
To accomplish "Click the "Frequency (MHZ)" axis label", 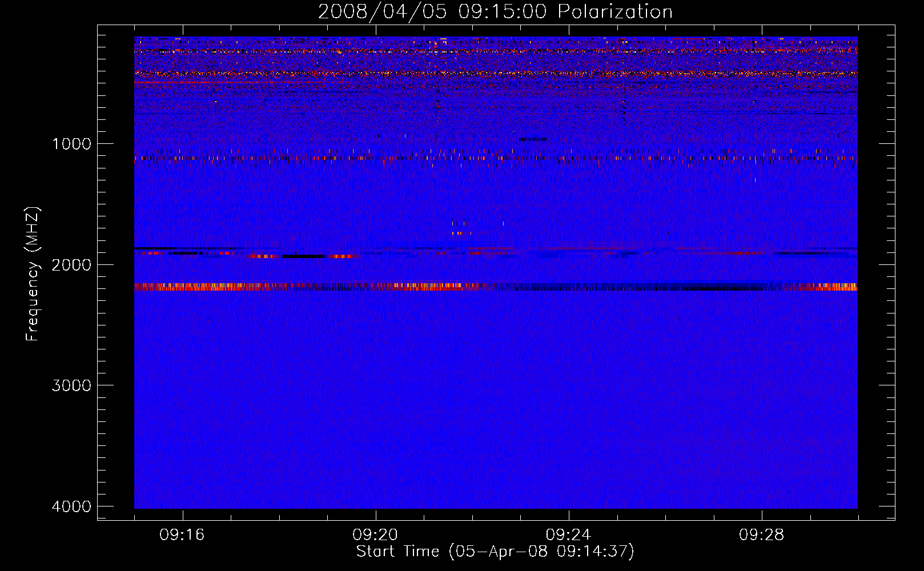I will coord(33,274).
